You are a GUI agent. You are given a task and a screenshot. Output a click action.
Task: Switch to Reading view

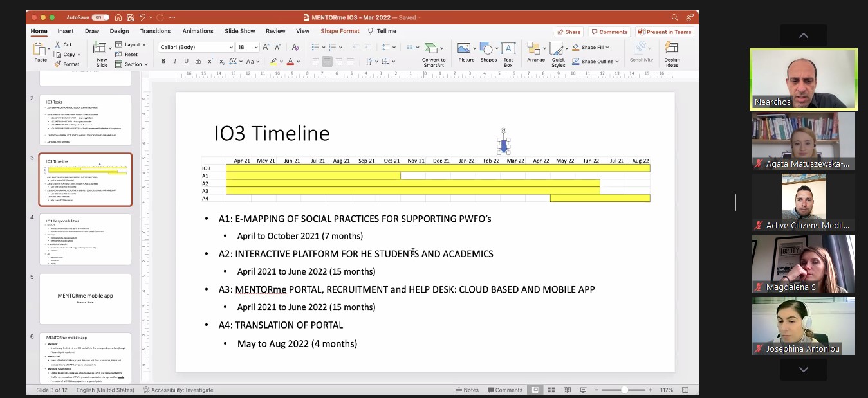[567, 390]
